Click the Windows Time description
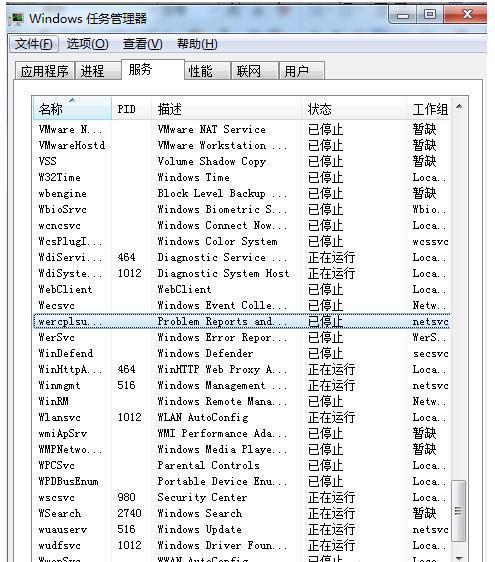This screenshot has width=495, height=562. click(x=194, y=177)
